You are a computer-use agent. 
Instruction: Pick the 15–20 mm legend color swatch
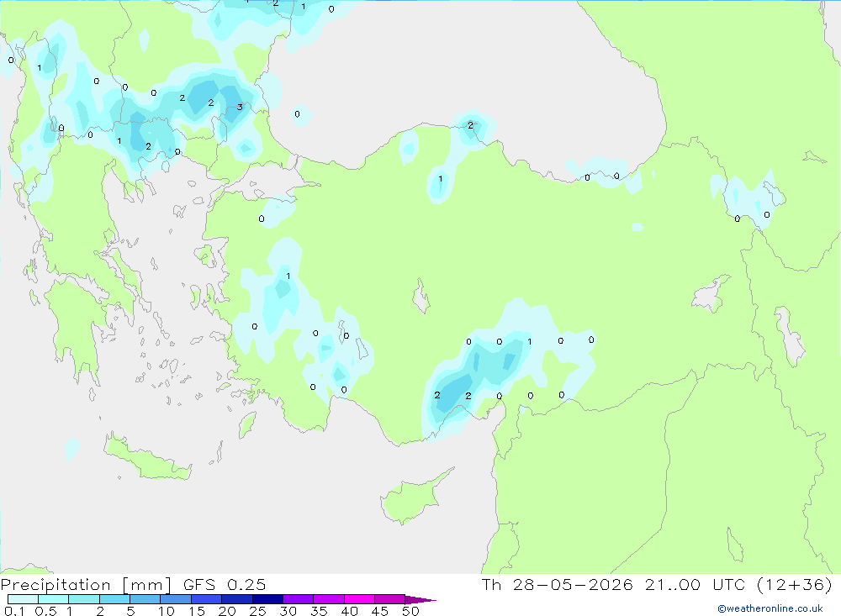[x=207, y=599]
